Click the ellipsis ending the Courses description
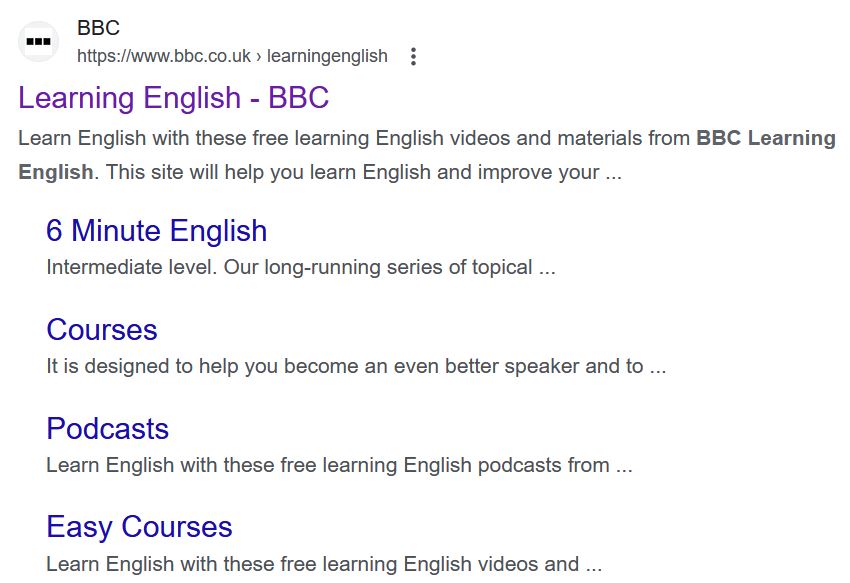Screen dimensions: 850x583 tap(657, 366)
